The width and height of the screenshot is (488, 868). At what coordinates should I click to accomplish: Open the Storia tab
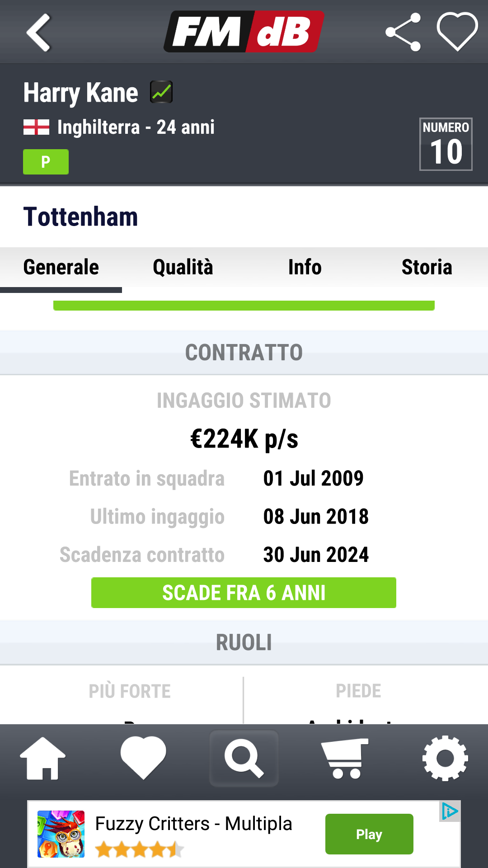427,267
